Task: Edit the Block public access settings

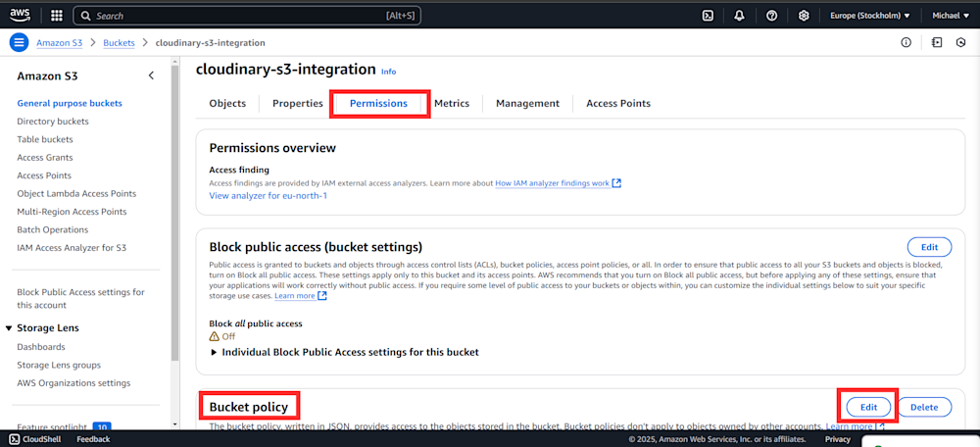Action: click(929, 247)
